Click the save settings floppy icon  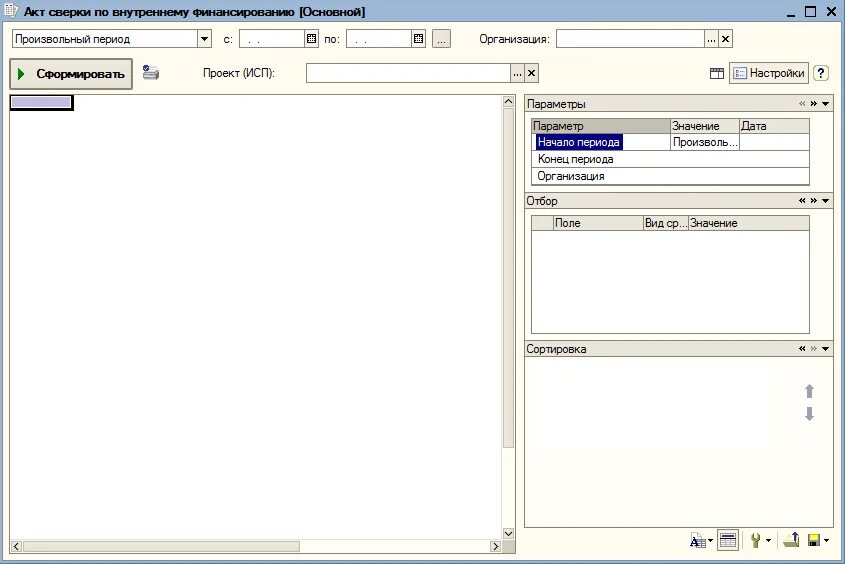click(x=814, y=540)
